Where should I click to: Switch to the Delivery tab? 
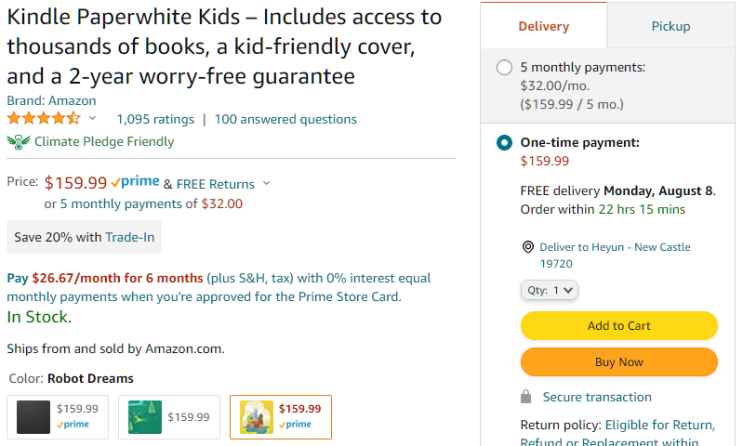[x=544, y=27]
